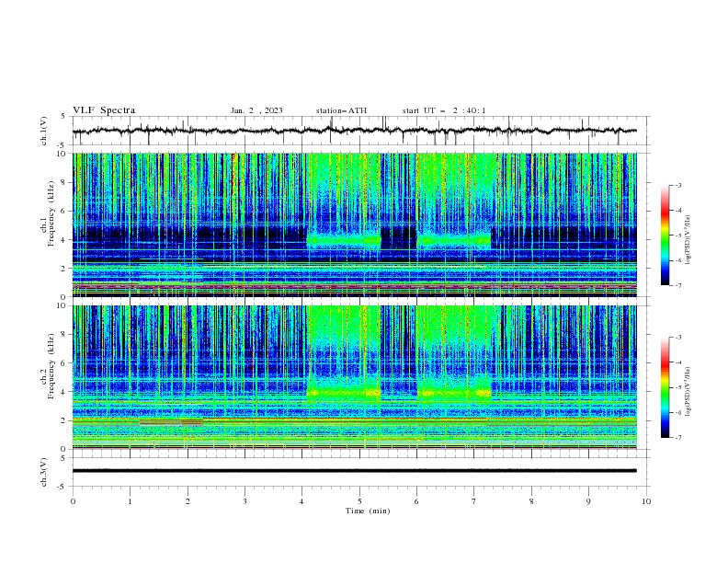728x563 pixels.
Task: Select the date 'Jan. 2, 2023'
Action: click(x=256, y=110)
